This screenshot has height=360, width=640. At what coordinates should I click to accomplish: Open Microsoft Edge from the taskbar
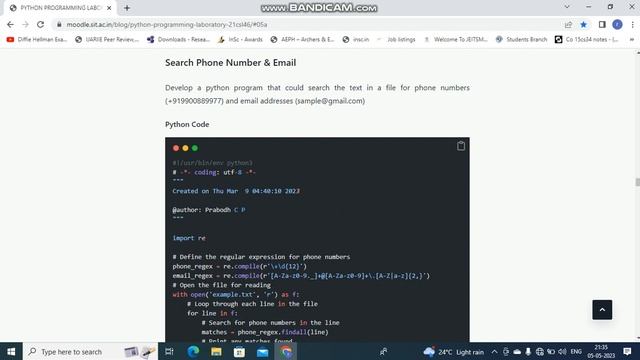coord(193,351)
